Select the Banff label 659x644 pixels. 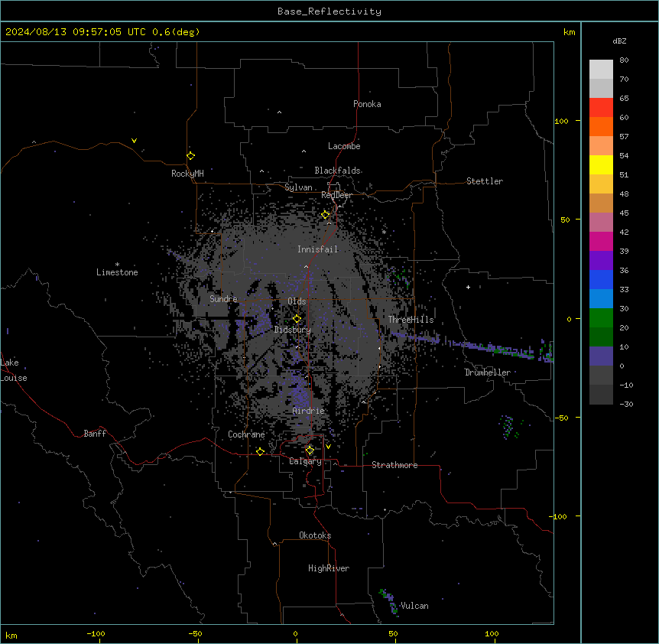click(95, 434)
